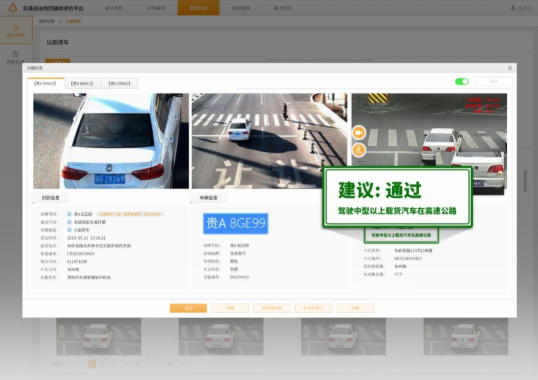Click the DN254416 device number value

pyautogui.click(x=239, y=277)
